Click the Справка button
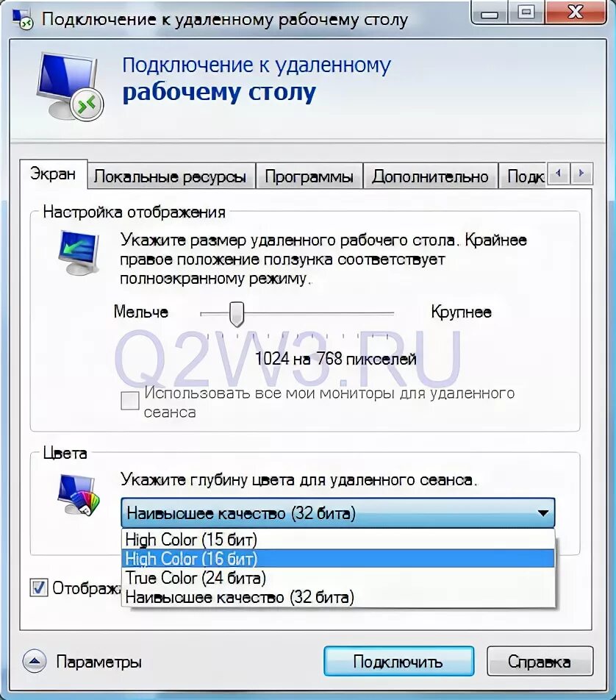 [540, 661]
